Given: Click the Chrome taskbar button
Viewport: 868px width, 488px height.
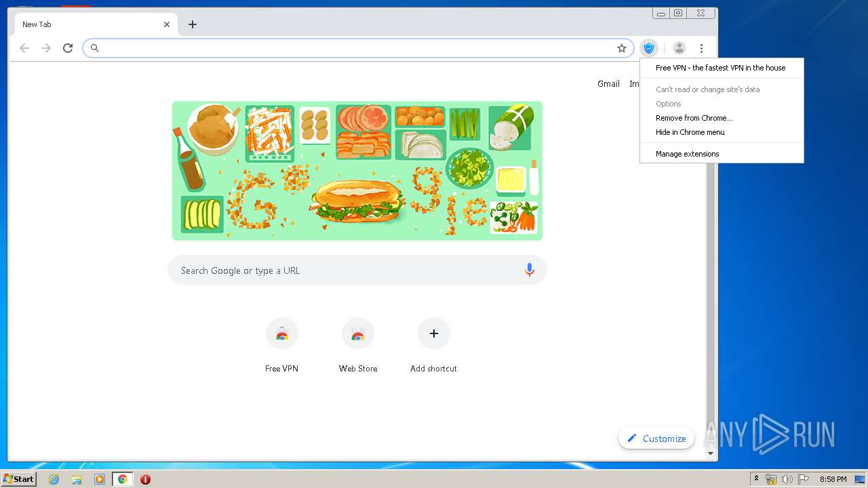Looking at the screenshot, I should pyautogui.click(x=122, y=479).
